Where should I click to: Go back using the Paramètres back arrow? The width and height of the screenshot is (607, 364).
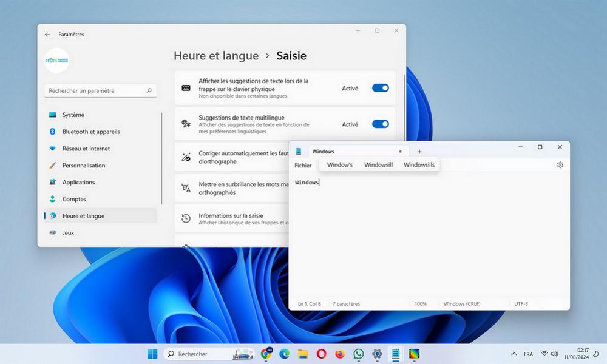tap(47, 35)
